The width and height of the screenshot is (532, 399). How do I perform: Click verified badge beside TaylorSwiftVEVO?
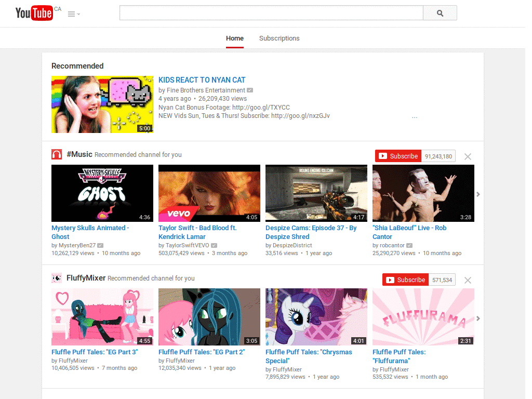click(x=214, y=245)
